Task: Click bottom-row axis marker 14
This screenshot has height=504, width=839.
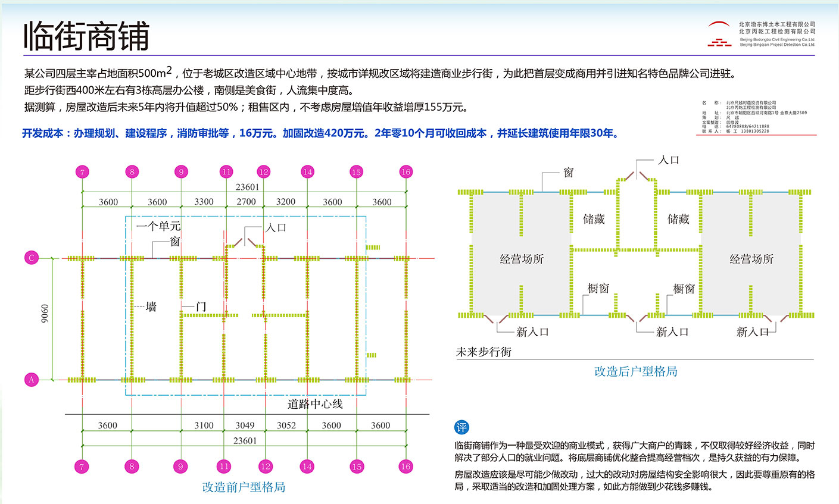Action: tap(307, 467)
